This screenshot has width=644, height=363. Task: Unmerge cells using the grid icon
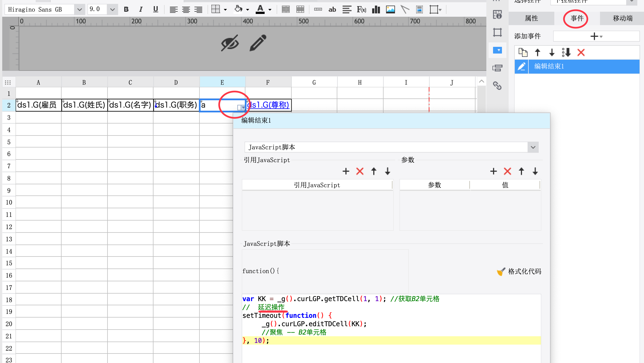[x=300, y=9]
